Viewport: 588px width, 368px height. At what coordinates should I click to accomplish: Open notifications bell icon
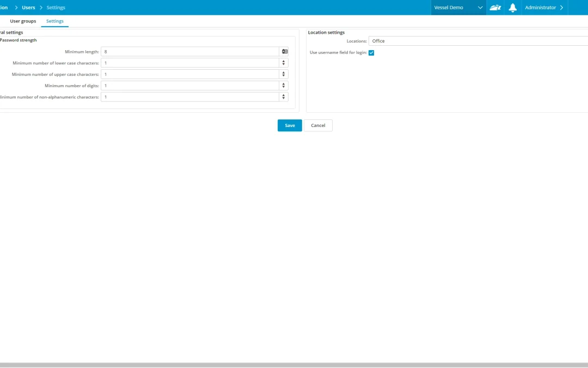[x=512, y=8]
